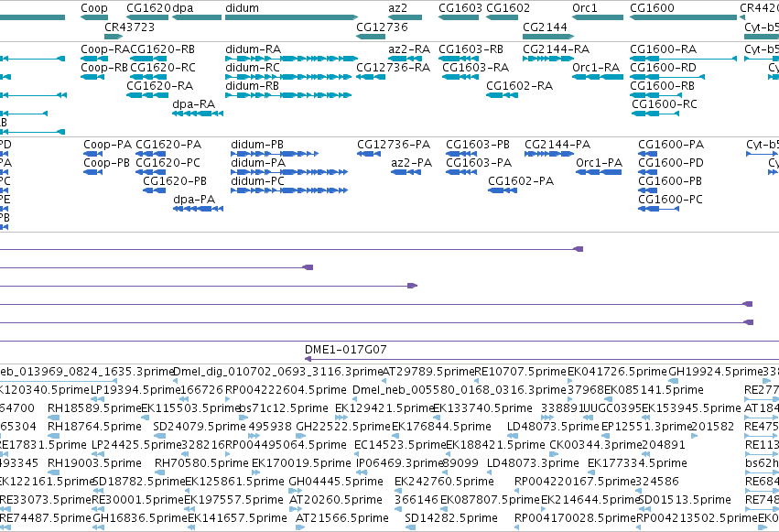
Task: Click the Orc1-PA protein feature
Action: click(599, 172)
